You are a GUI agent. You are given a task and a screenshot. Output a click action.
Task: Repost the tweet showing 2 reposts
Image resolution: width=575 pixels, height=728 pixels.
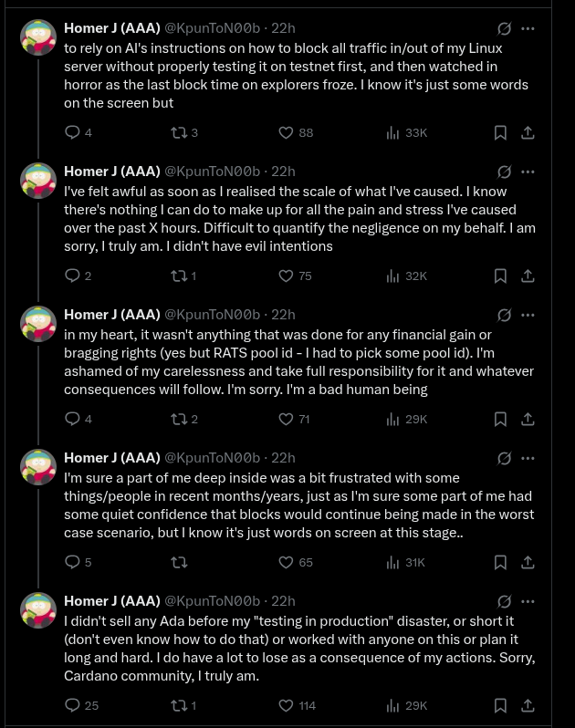179,419
